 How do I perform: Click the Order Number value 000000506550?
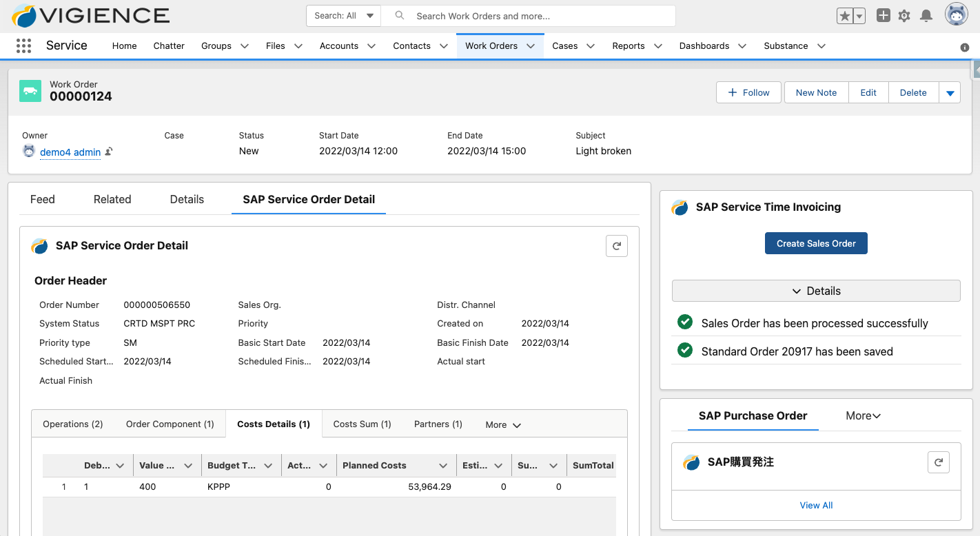[157, 305]
